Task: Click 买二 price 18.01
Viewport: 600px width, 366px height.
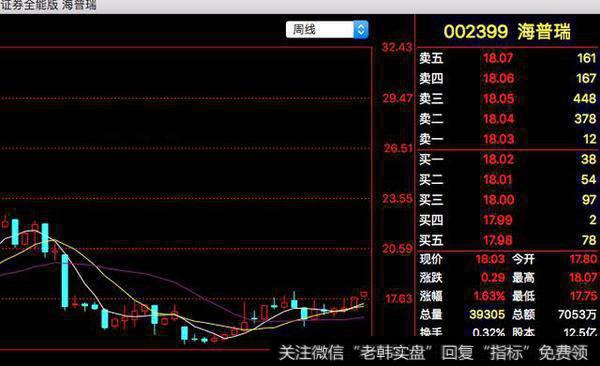Action: pos(497,180)
